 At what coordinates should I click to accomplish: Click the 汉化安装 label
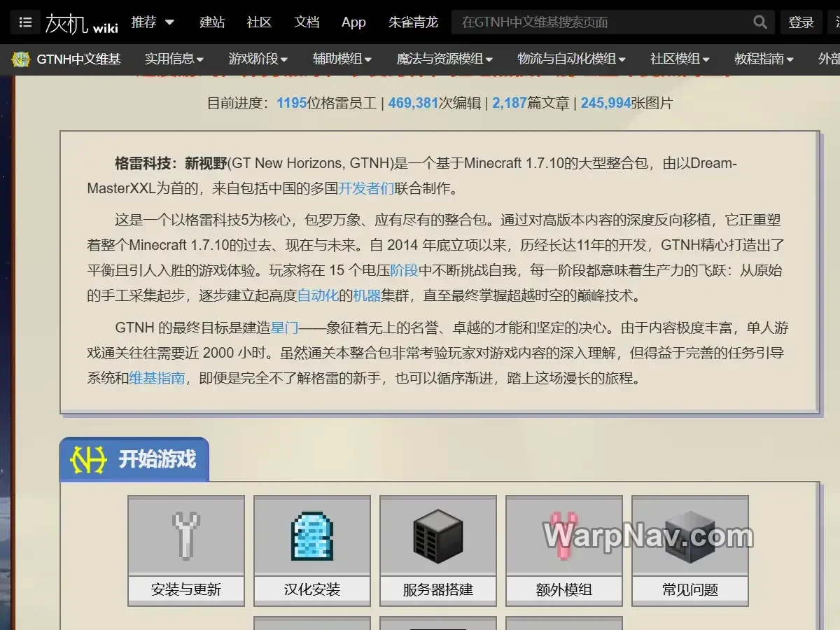tap(312, 589)
